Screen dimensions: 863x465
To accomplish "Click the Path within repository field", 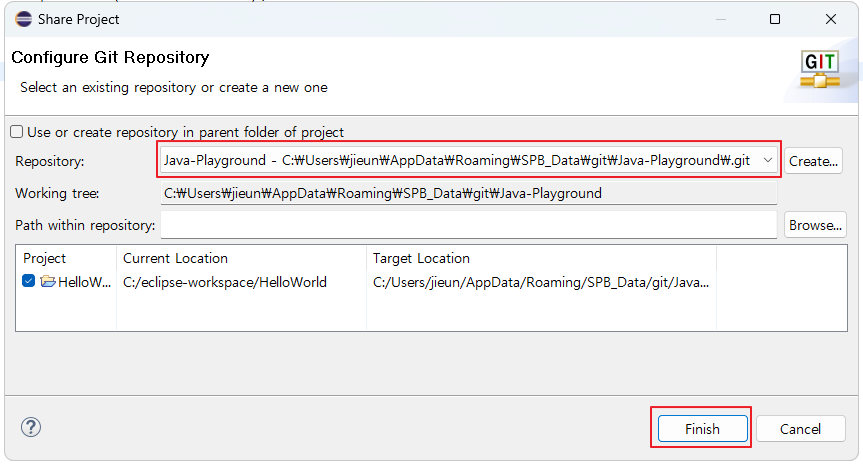I will click(468, 225).
